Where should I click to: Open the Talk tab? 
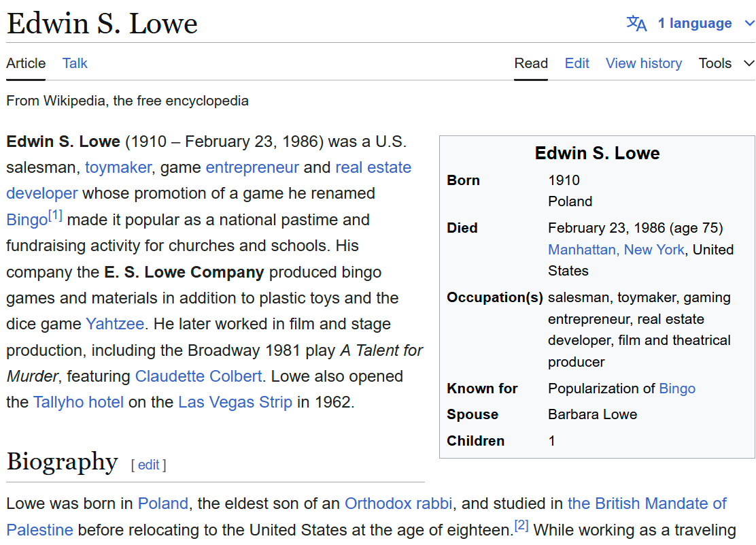coord(75,63)
